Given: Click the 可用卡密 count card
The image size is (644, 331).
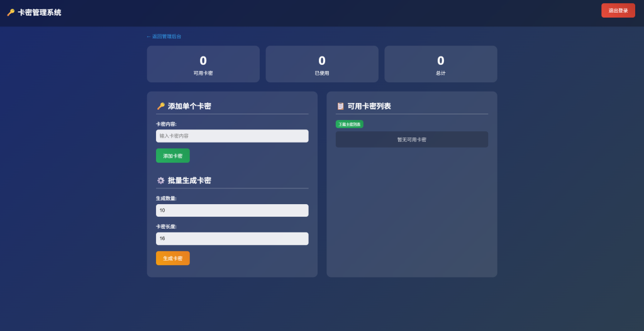Looking at the screenshot, I should (x=203, y=64).
